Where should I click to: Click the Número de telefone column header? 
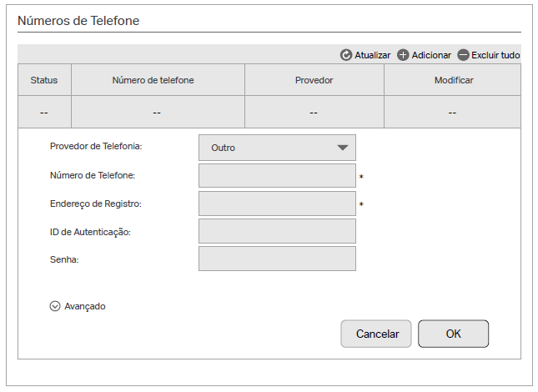click(x=158, y=80)
